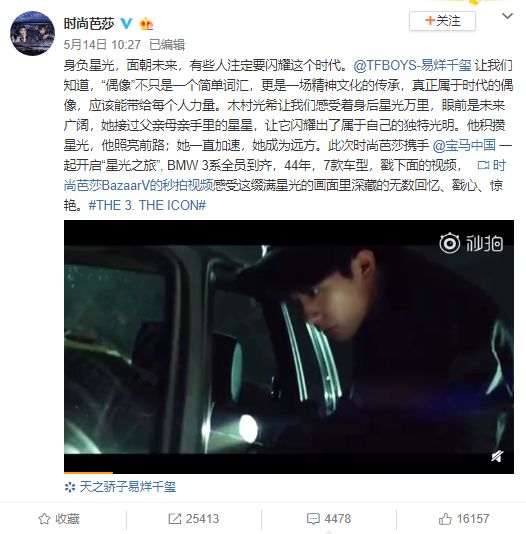Expand the post options chevron
The image size is (526, 534).
click(x=507, y=16)
